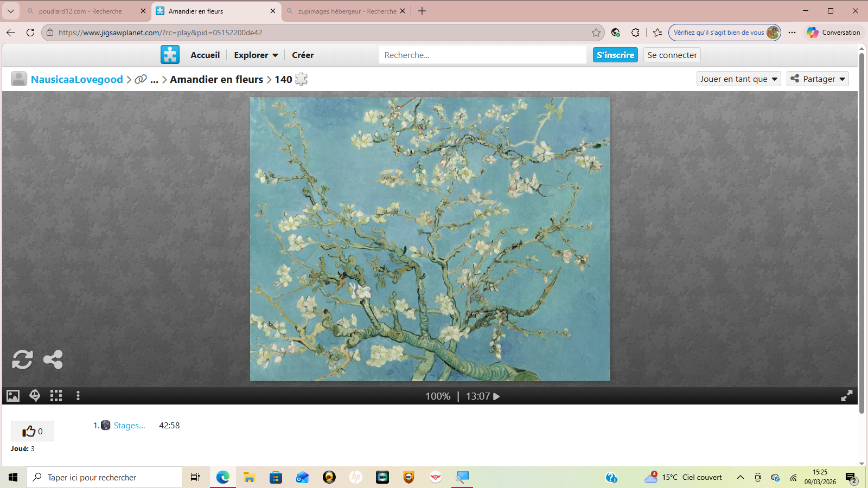
Task: Open the Stages... player link in leaderboard
Action: pos(129,426)
